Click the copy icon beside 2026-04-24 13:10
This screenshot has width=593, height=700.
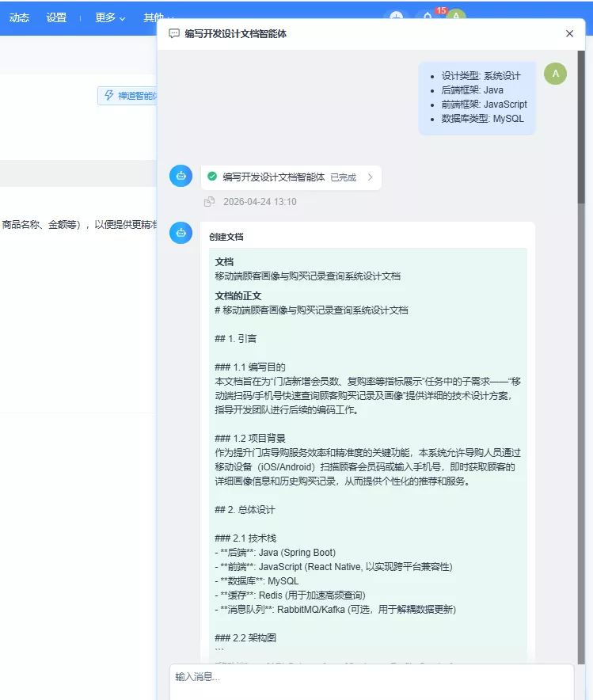(x=209, y=202)
